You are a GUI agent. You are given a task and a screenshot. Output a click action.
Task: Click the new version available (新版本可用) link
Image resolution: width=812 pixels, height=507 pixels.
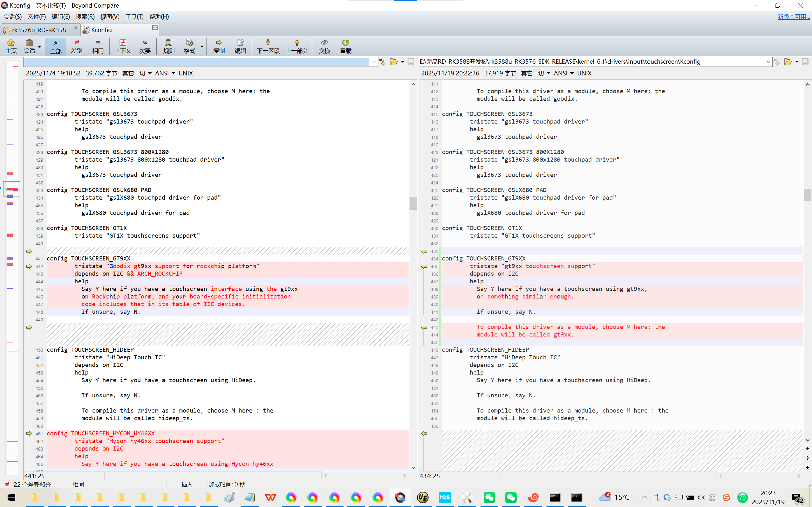point(793,16)
